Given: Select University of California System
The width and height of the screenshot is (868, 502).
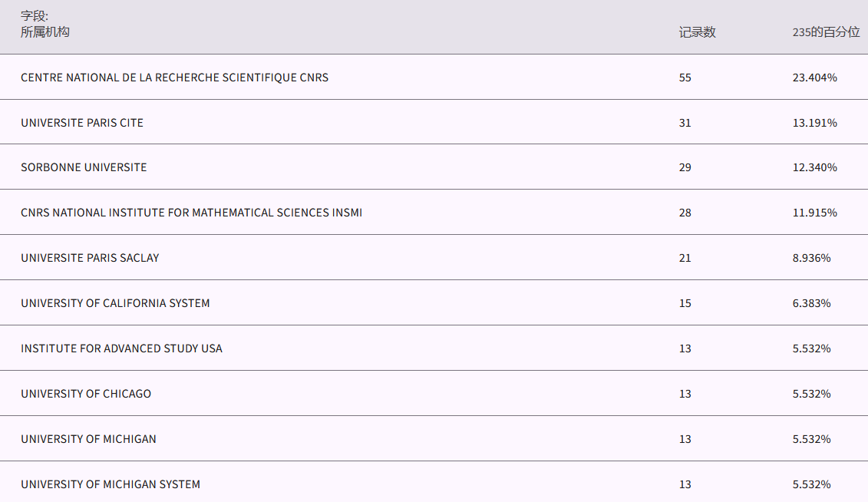Looking at the screenshot, I should pyautogui.click(x=115, y=303).
